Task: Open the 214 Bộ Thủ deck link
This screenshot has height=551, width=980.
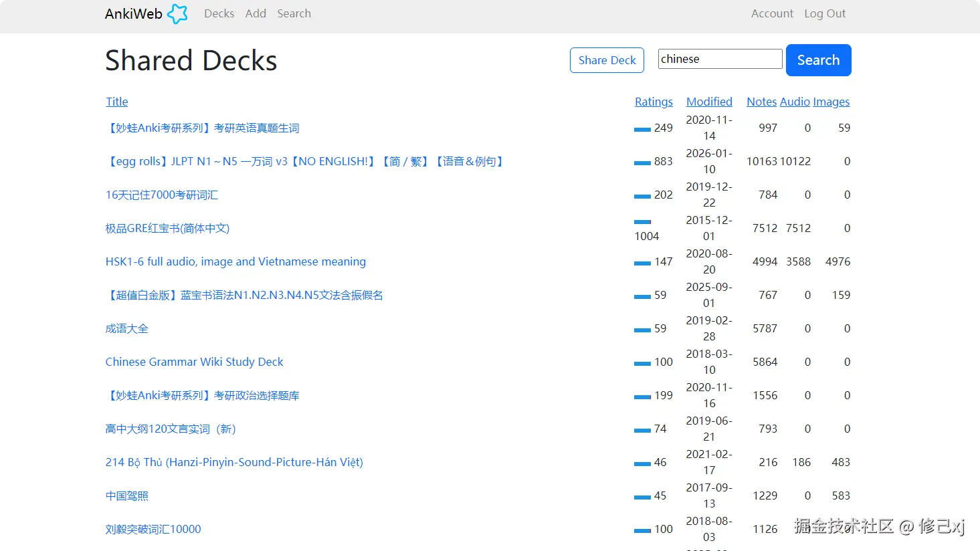Action: (234, 462)
